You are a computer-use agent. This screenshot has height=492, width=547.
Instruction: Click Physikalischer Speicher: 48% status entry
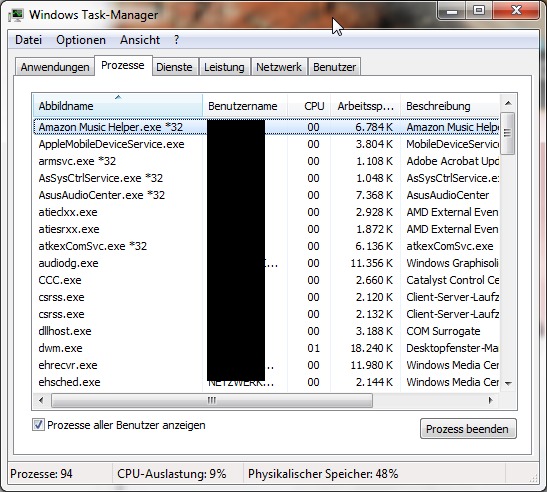tap(323, 474)
